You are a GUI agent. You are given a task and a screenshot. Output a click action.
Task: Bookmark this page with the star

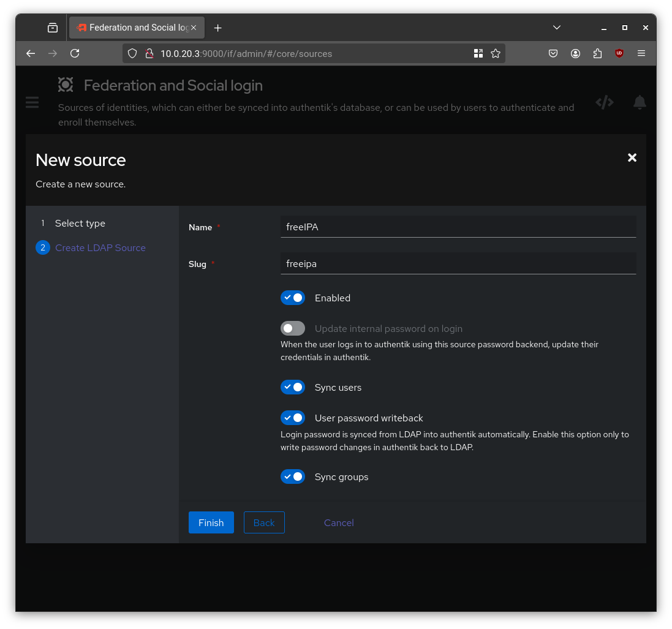[x=496, y=53]
